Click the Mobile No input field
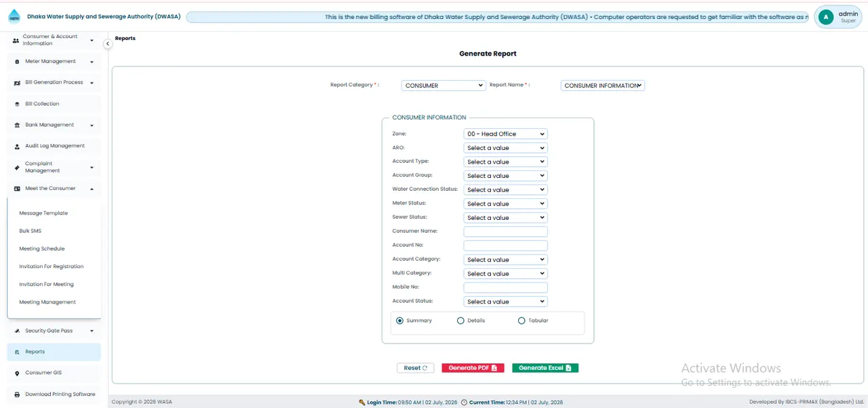868x408 pixels. coord(505,287)
